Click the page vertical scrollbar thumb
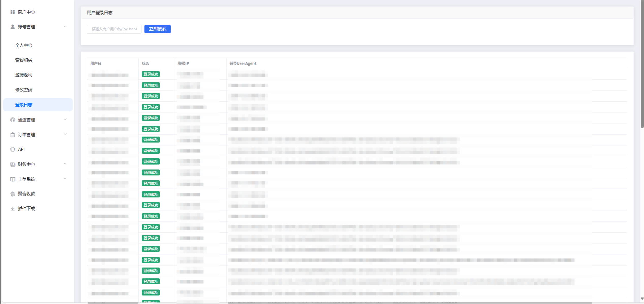 pos(642,63)
